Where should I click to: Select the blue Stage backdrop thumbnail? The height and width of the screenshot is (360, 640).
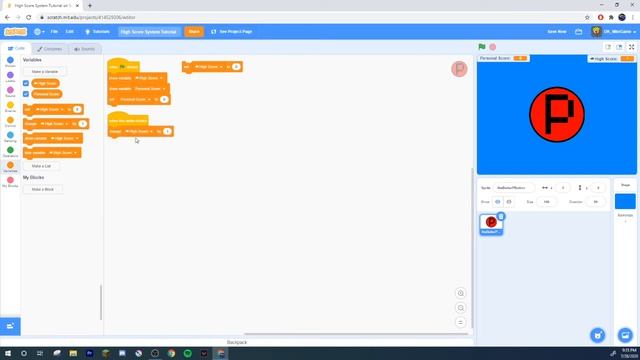pos(625,201)
